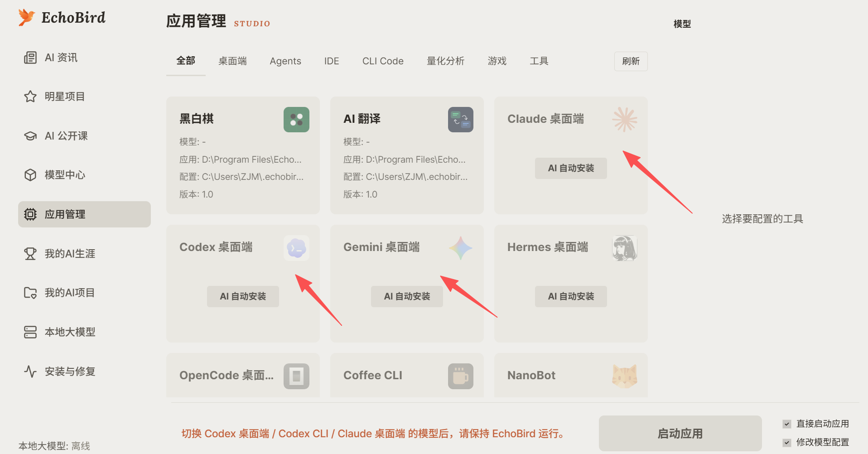
Task: Switch to the 桌面端 tab
Action: 232,61
